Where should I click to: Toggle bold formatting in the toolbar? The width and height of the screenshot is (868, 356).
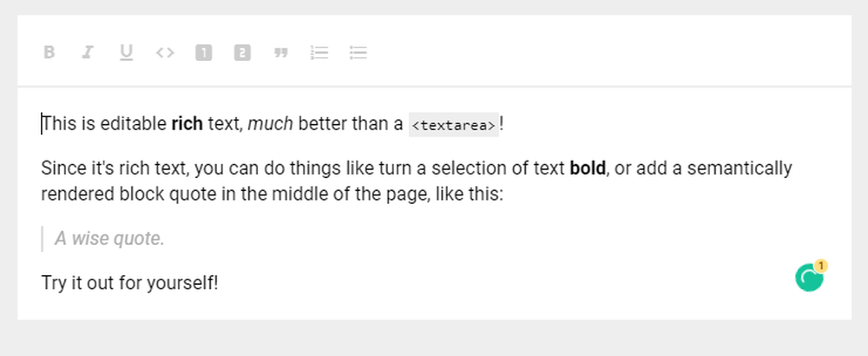pos(49,53)
